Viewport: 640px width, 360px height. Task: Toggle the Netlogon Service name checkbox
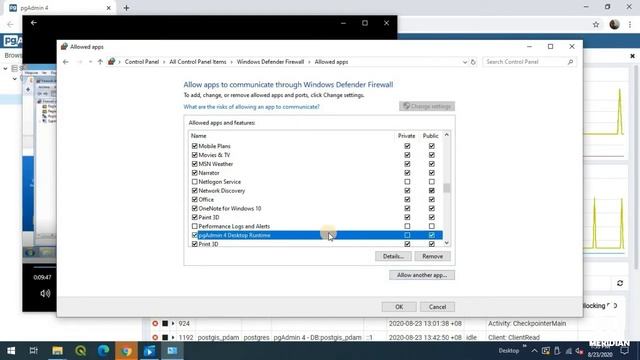coord(194,182)
